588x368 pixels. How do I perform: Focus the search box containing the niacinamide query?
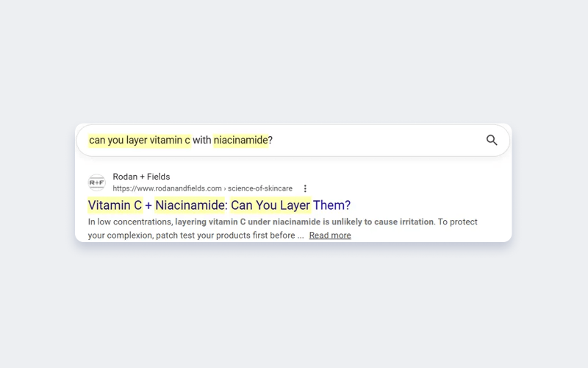293,141
